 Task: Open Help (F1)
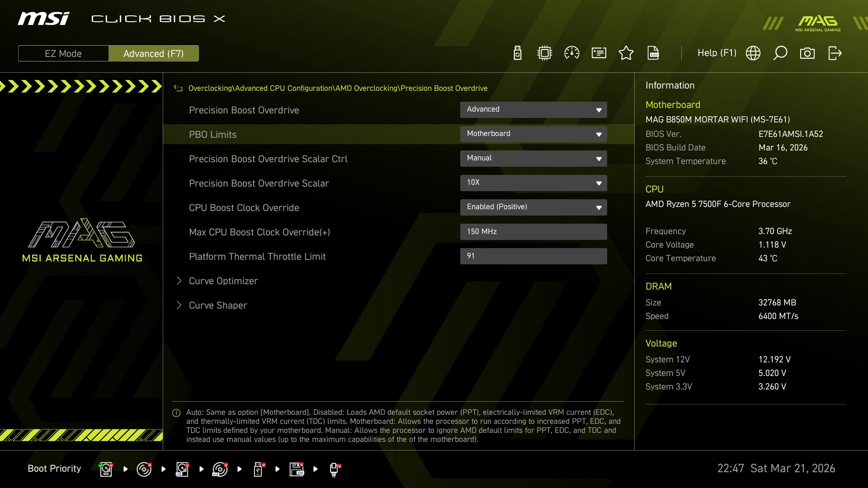click(x=717, y=53)
